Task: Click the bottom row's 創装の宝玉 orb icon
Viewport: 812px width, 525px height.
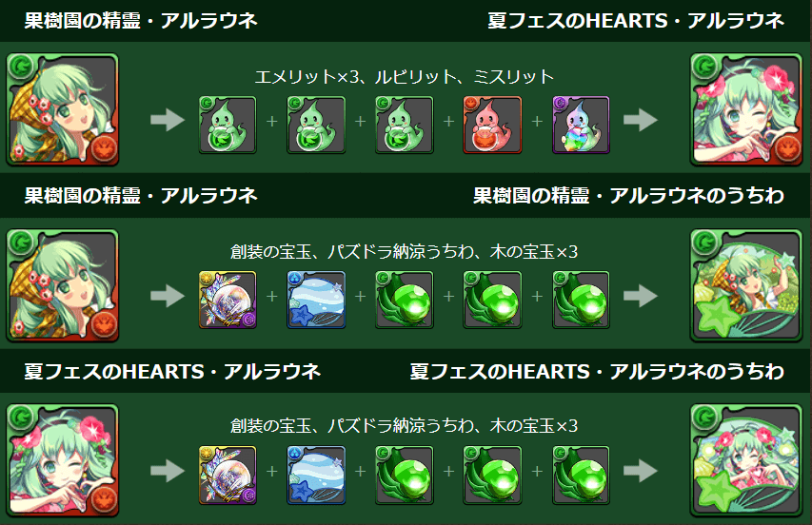Action: 228,476
